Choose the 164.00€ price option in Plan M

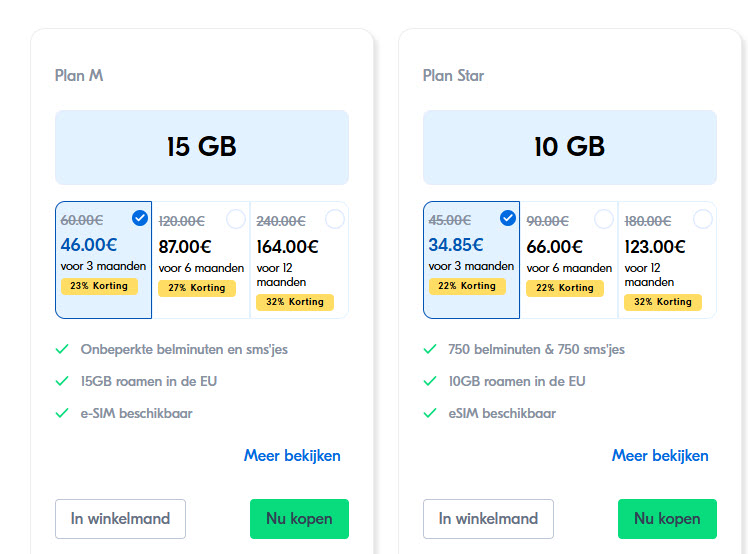coord(288,247)
